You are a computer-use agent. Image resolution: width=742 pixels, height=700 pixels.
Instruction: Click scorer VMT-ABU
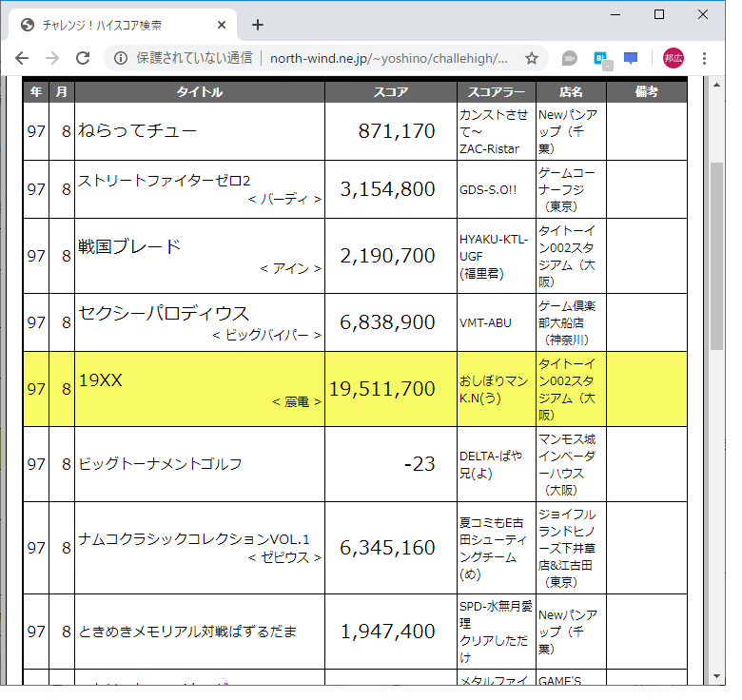click(485, 322)
